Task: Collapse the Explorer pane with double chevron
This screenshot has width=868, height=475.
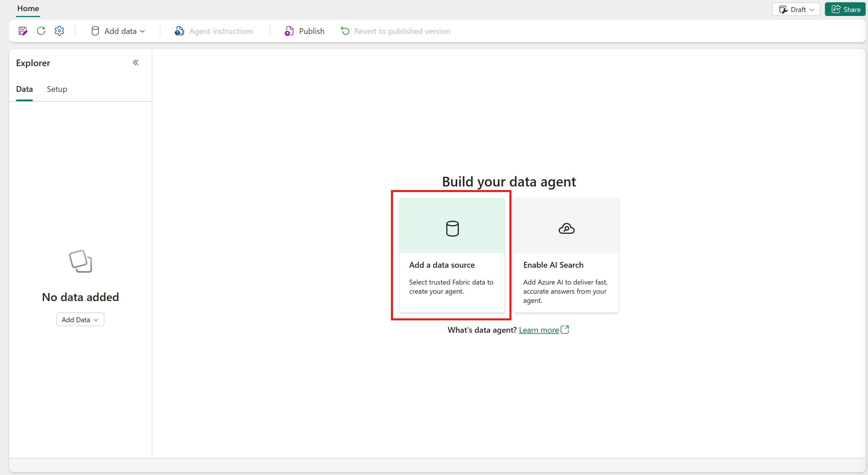Action: pyautogui.click(x=136, y=63)
